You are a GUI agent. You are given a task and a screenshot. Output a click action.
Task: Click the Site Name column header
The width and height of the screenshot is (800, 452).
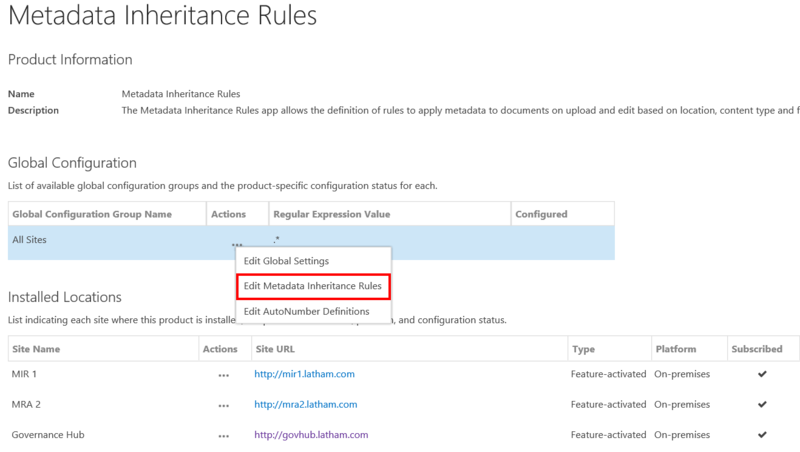pos(36,349)
